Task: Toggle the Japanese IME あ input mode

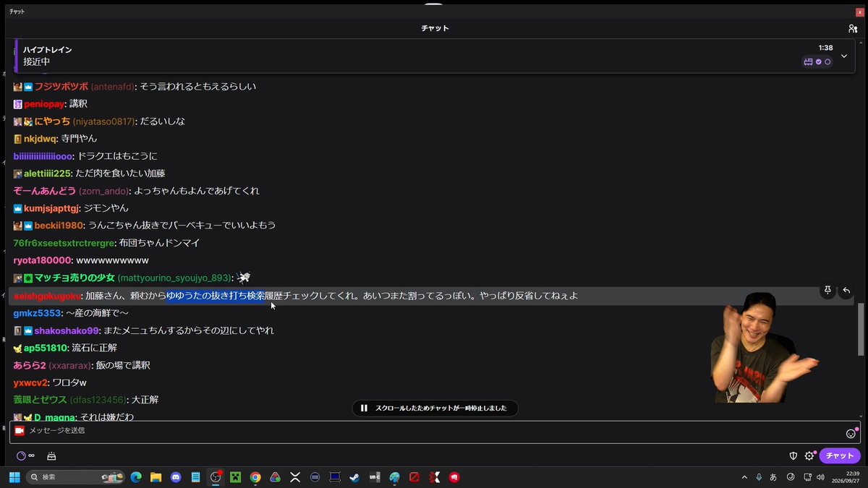Action: (x=773, y=477)
